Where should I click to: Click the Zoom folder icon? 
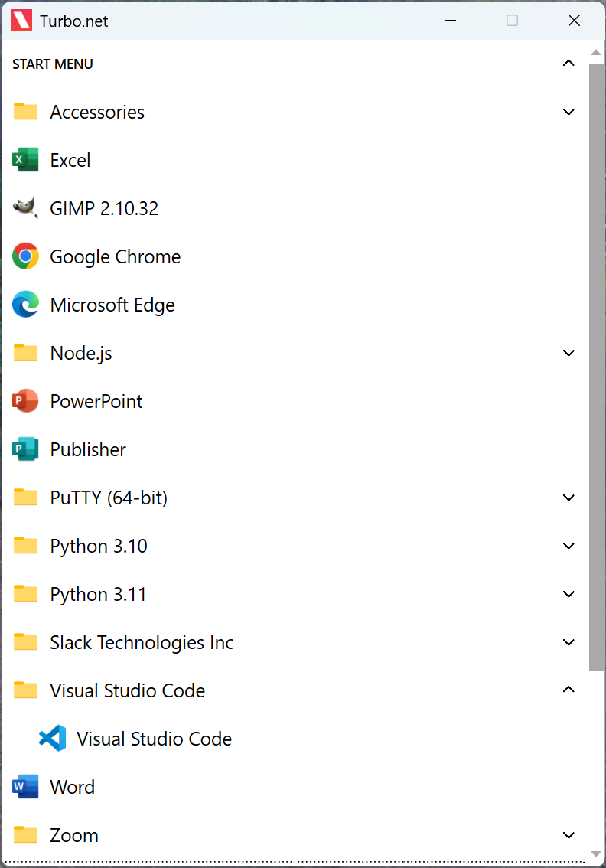pos(25,834)
